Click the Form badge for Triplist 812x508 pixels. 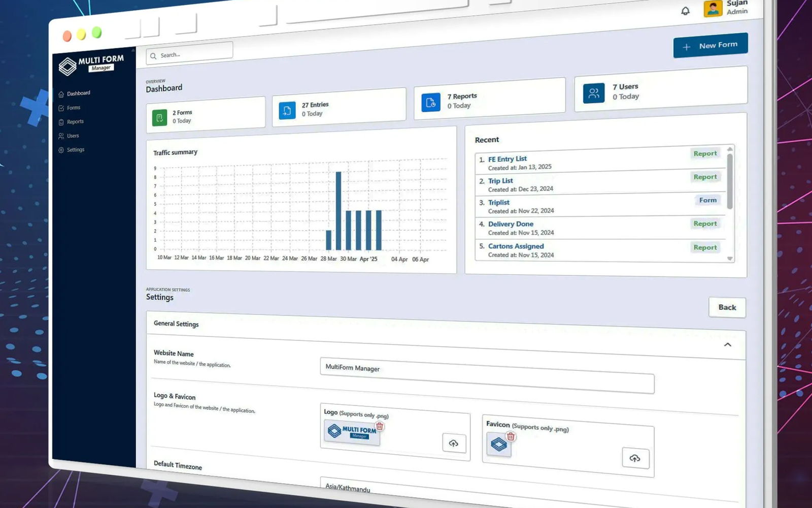click(x=707, y=200)
